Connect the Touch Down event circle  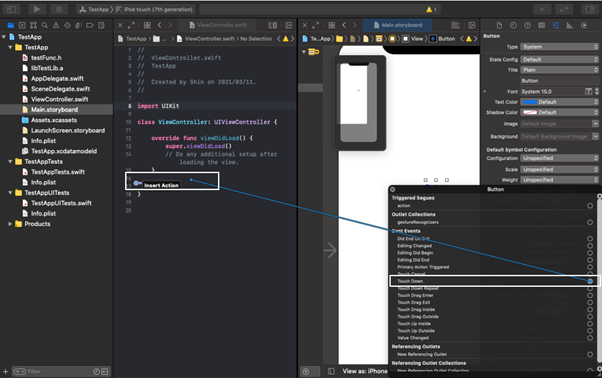[x=590, y=281]
